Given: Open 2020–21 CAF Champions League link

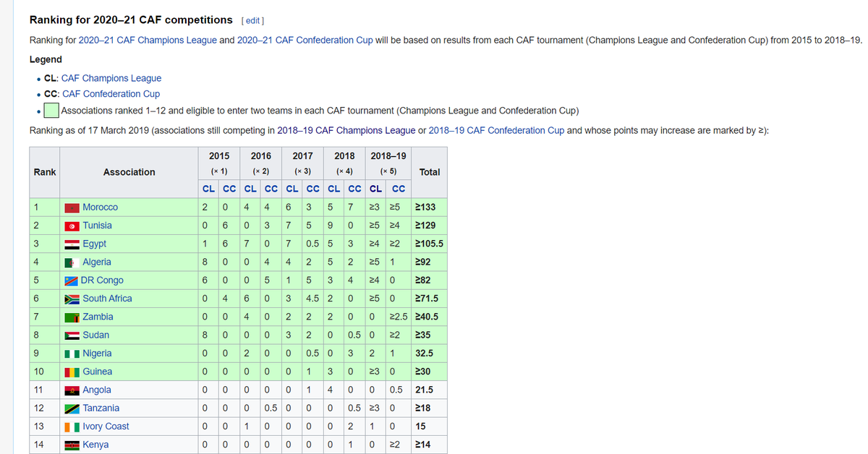Looking at the screenshot, I should 148,40.
